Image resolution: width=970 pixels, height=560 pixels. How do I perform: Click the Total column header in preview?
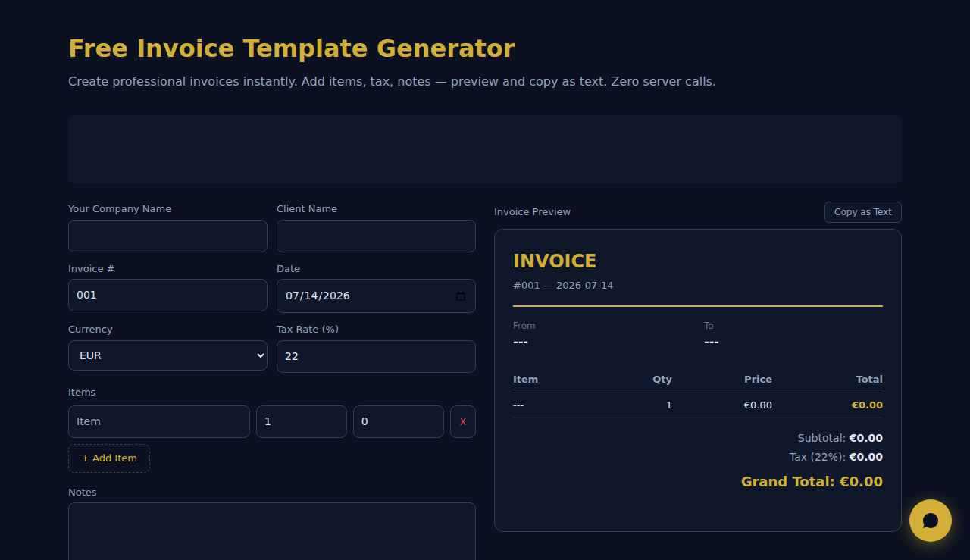click(869, 380)
